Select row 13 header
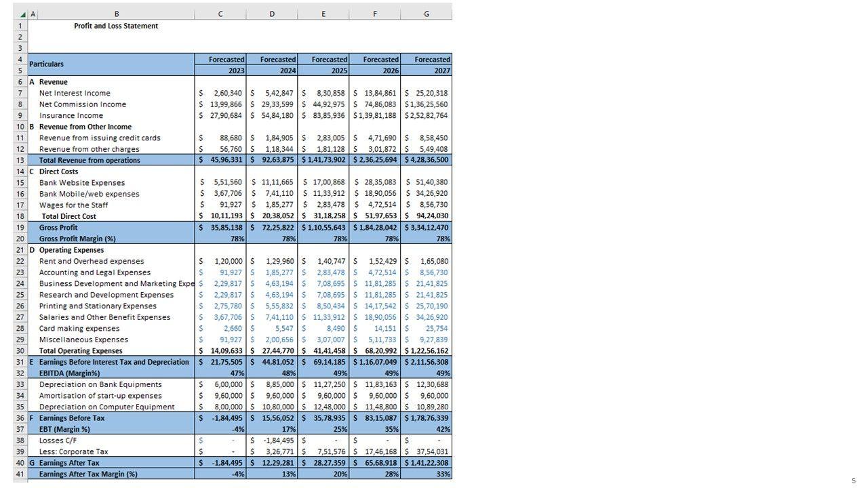 [x=20, y=160]
